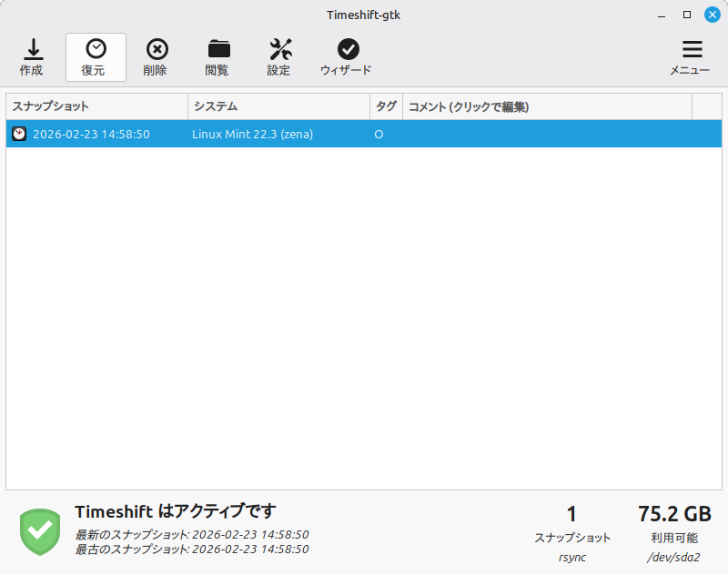Screen dimensions: 728x575
Task: Open the 閲覧 (Browse) folder icon
Action: [x=218, y=49]
